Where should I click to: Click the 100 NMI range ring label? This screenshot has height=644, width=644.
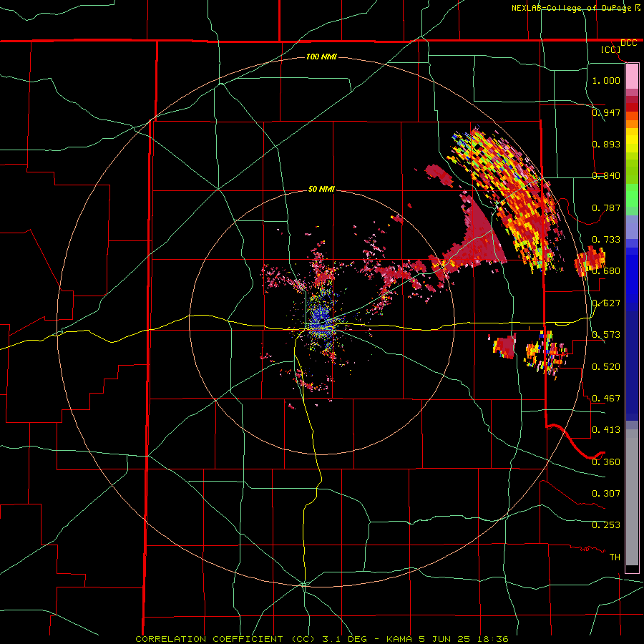[321, 57]
